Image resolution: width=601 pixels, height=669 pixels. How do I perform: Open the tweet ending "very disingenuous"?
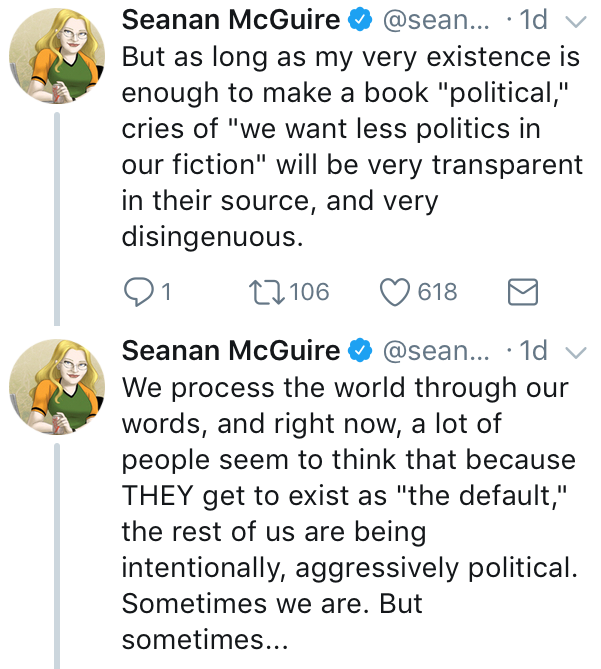(350, 150)
